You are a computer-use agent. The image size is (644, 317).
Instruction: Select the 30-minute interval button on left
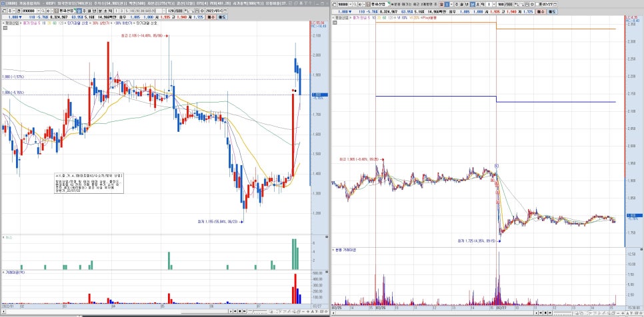click(x=142, y=11)
